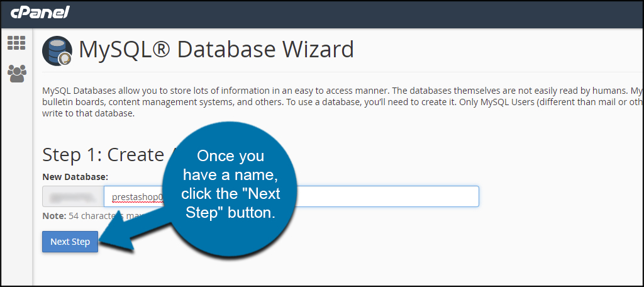
Task: Click the headset badge on database icon
Action: (x=65, y=59)
